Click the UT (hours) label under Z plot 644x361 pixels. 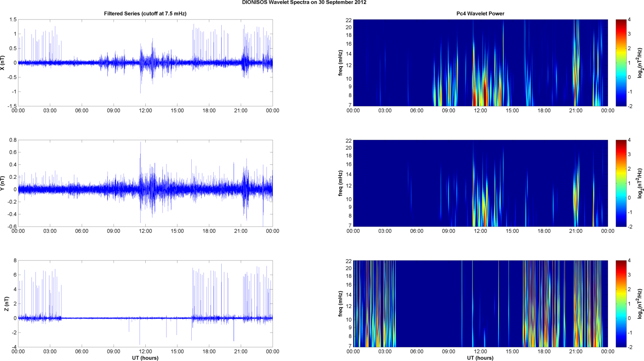click(x=145, y=358)
